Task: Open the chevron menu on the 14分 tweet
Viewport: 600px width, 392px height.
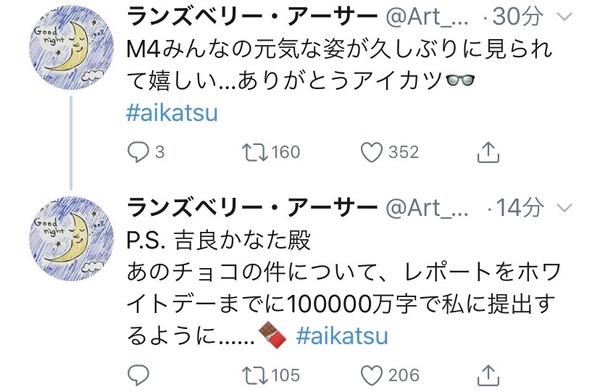Action: [565, 208]
